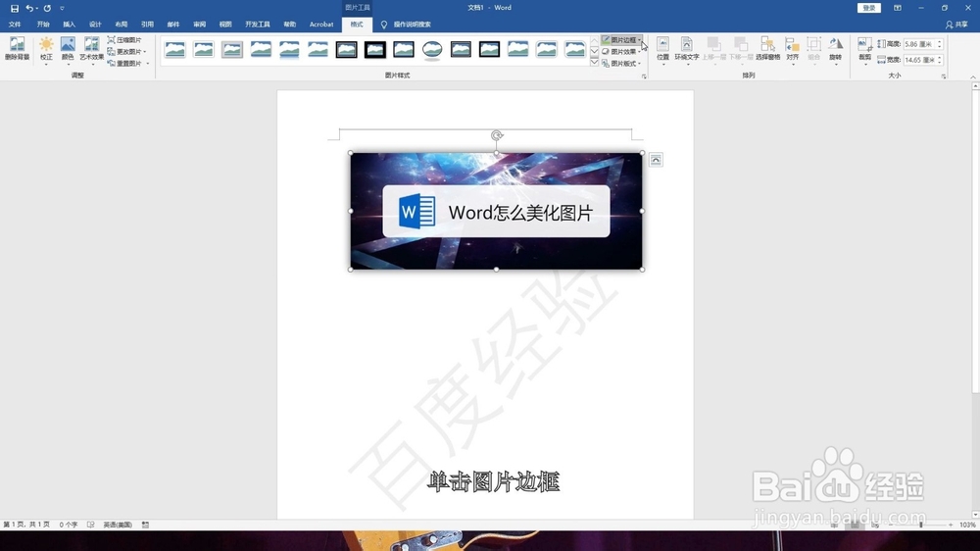Click picture styles gallery next-row arrow

click(x=595, y=51)
